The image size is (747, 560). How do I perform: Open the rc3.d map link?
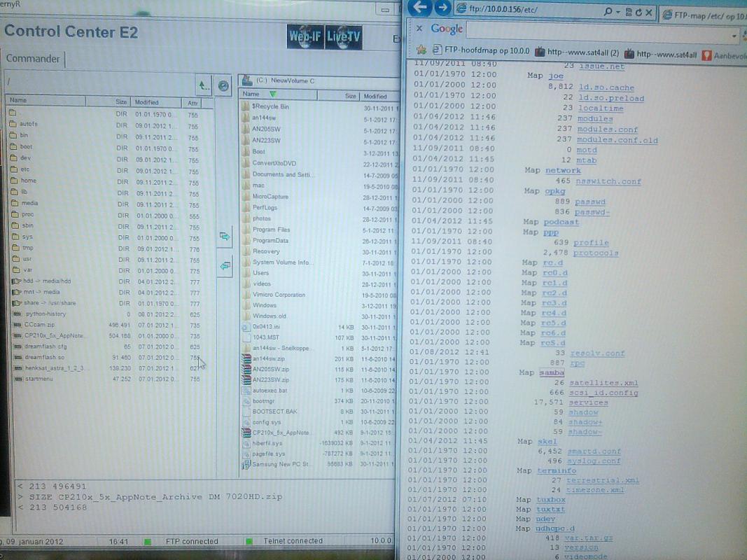(554, 303)
